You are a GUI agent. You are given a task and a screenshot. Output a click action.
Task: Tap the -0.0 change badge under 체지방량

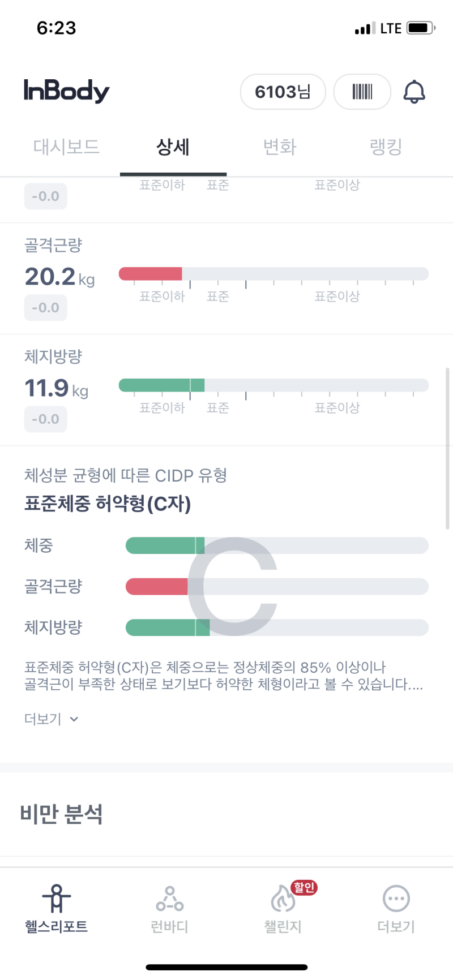pyautogui.click(x=45, y=419)
